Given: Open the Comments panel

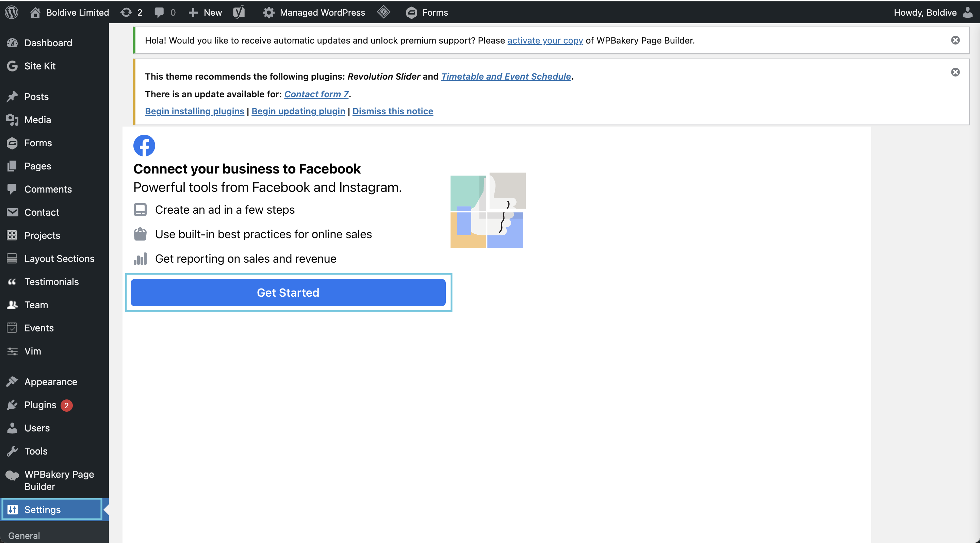Looking at the screenshot, I should point(48,188).
